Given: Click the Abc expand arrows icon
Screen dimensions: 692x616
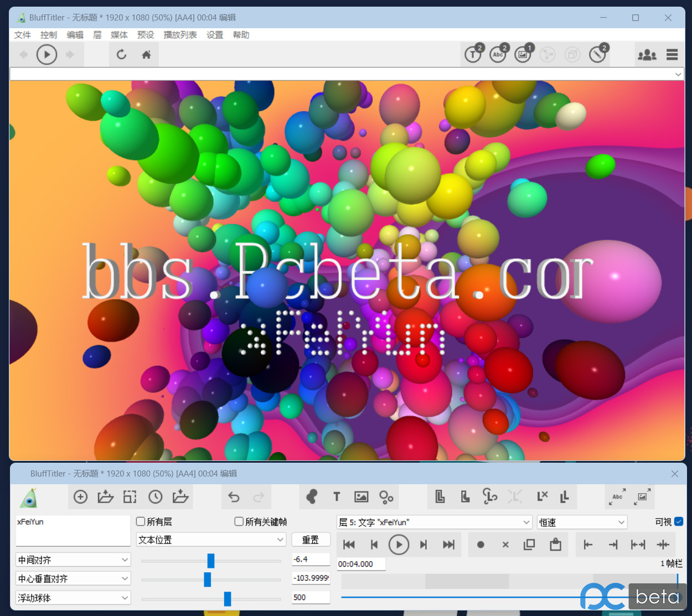Looking at the screenshot, I should [x=617, y=496].
